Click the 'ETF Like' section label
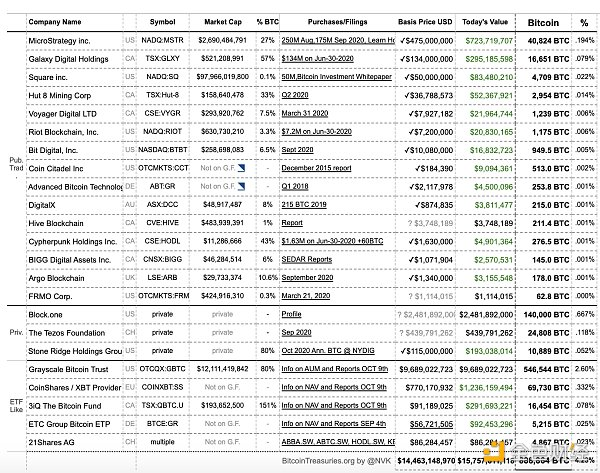Screen dimensions: 600x473 [x=16, y=406]
